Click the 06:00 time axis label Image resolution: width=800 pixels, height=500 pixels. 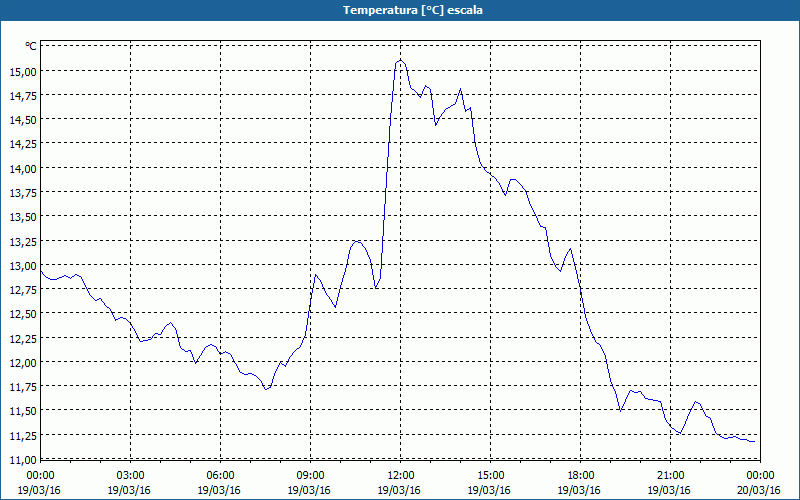[220, 476]
